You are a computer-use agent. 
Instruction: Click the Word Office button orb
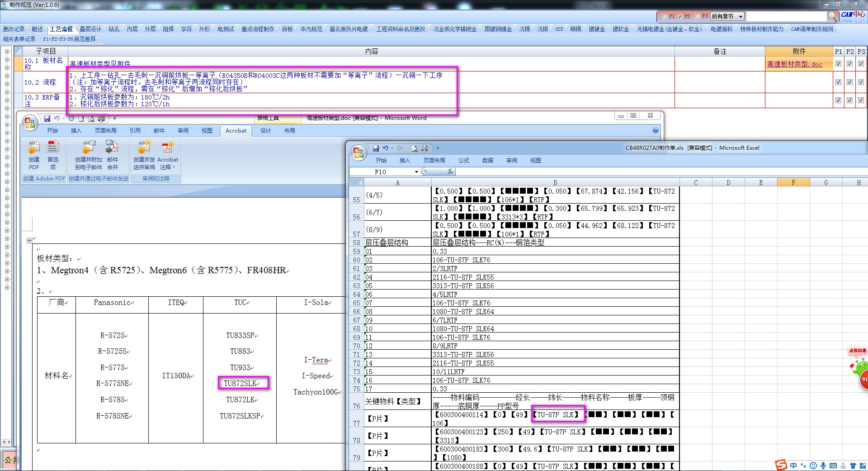click(30, 123)
